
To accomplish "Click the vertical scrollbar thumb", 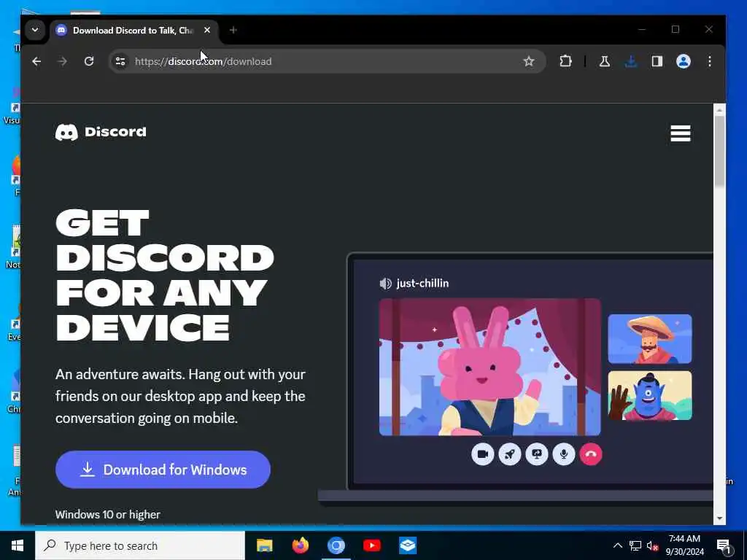I will (719, 152).
